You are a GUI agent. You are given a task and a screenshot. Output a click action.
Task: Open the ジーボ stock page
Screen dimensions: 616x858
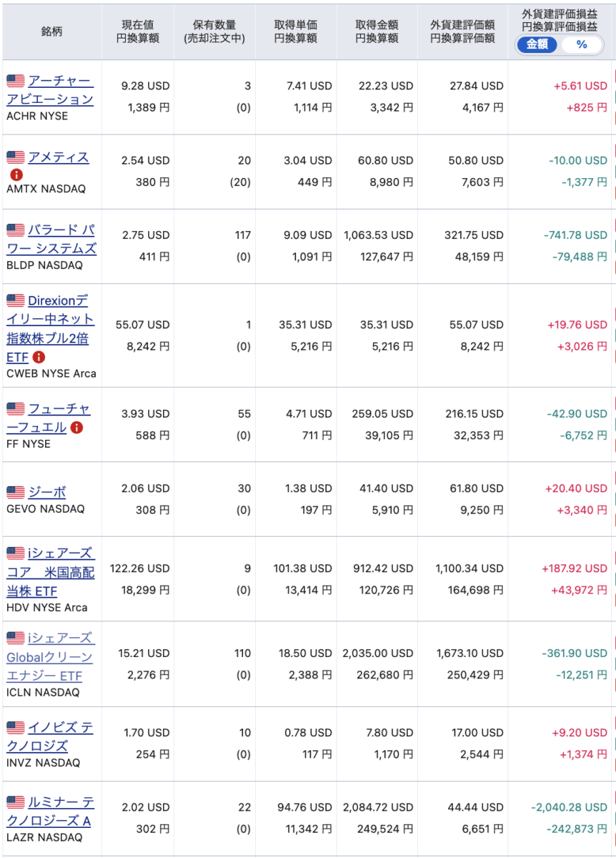[x=47, y=492]
